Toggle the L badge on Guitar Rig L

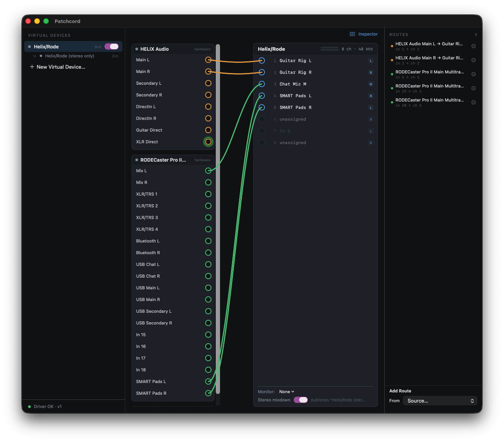[371, 61]
